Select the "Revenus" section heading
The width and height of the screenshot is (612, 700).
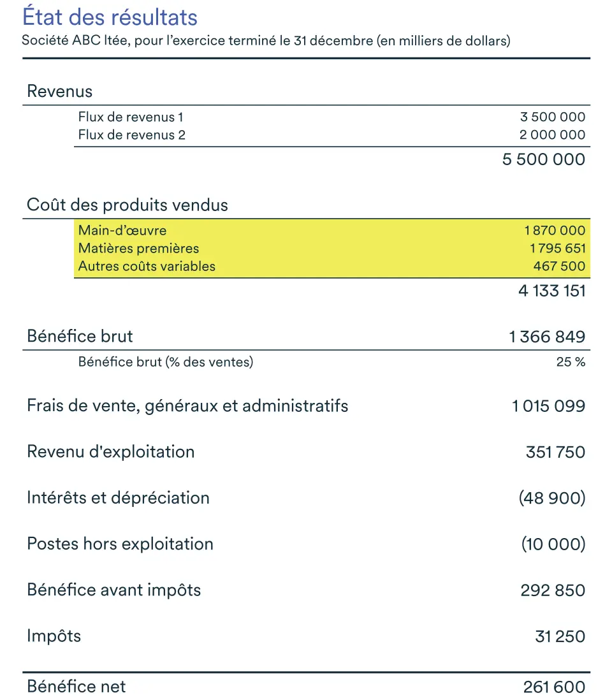(59, 91)
